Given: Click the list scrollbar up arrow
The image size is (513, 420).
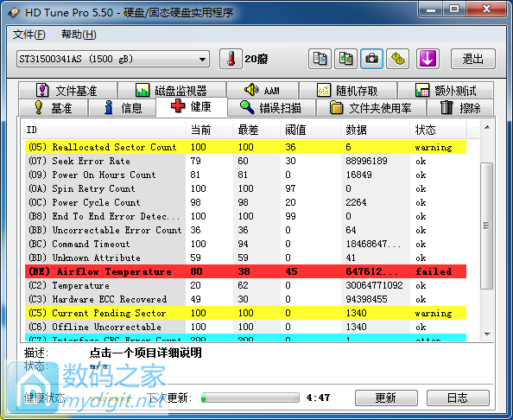Looking at the screenshot, I should pyautogui.click(x=487, y=127).
